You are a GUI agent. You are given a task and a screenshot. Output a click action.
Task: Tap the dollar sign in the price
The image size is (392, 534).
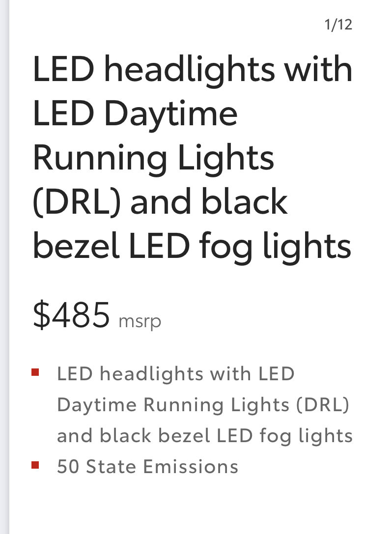click(42, 315)
